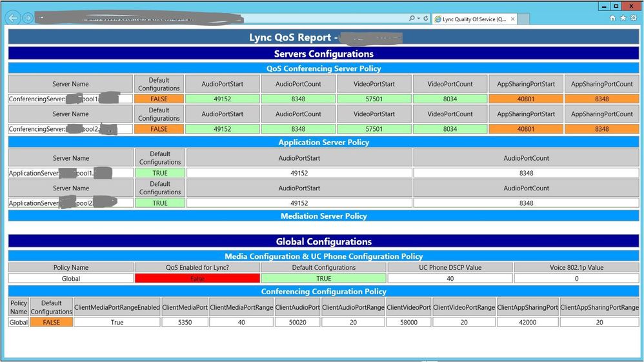Click the Global Configurations heading
644x362 pixels.
(324, 241)
